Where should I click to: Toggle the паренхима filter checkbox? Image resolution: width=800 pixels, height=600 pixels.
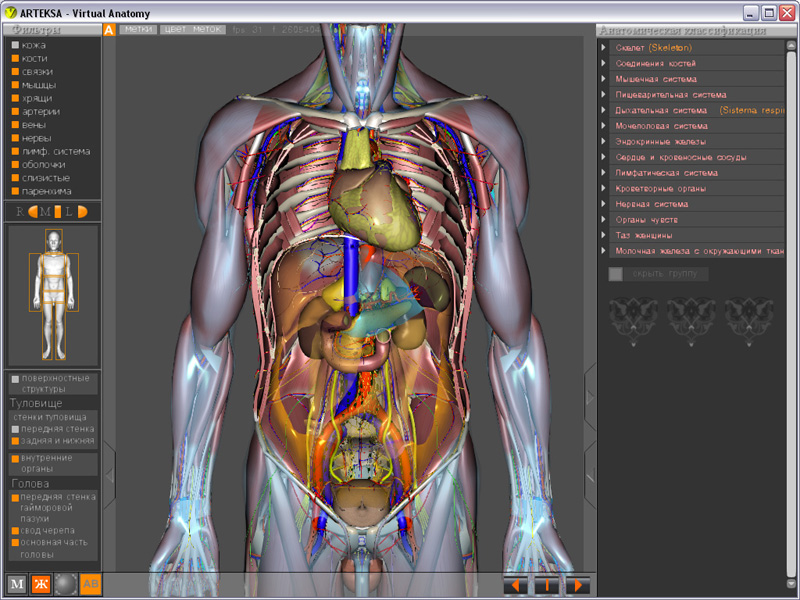click(x=15, y=191)
